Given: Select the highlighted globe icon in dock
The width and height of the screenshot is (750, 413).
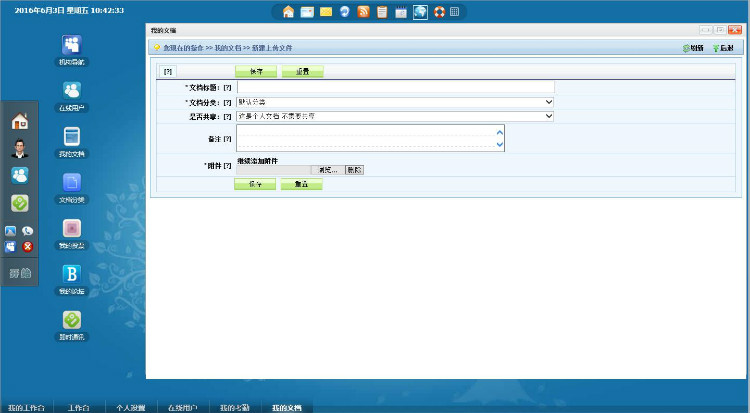Looking at the screenshot, I should point(420,12).
